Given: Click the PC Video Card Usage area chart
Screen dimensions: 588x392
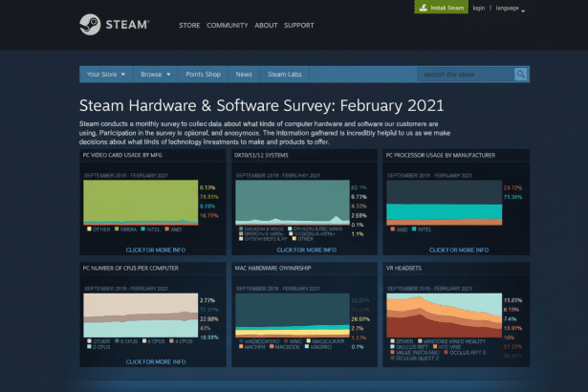Looking at the screenshot, I should coord(141,202).
